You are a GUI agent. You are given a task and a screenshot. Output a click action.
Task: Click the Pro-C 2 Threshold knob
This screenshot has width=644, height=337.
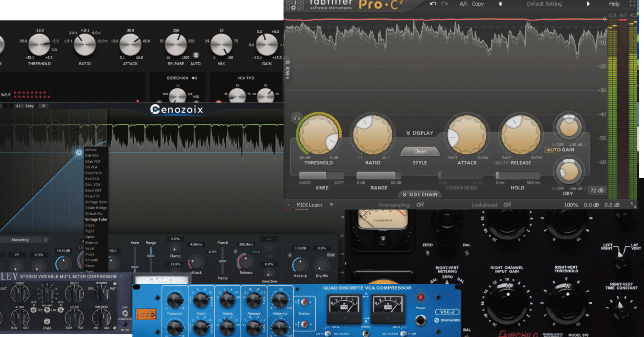pos(319,134)
